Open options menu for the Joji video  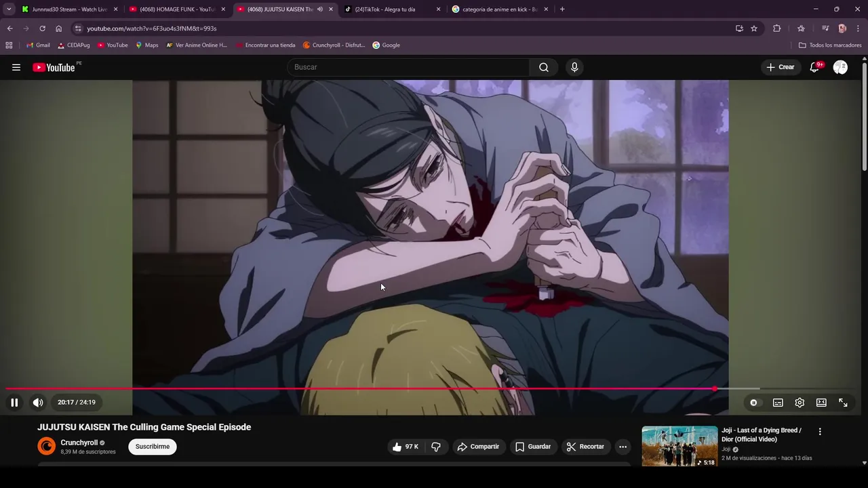tap(820, 432)
